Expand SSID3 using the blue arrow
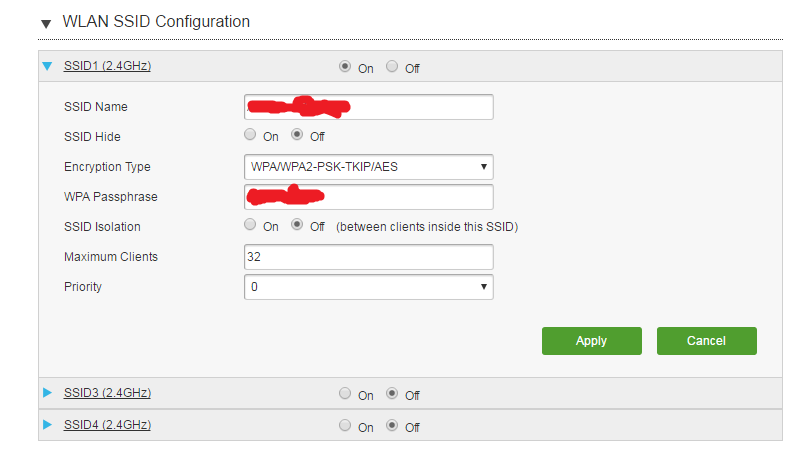The width and height of the screenshot is (795, 466). 47,392
